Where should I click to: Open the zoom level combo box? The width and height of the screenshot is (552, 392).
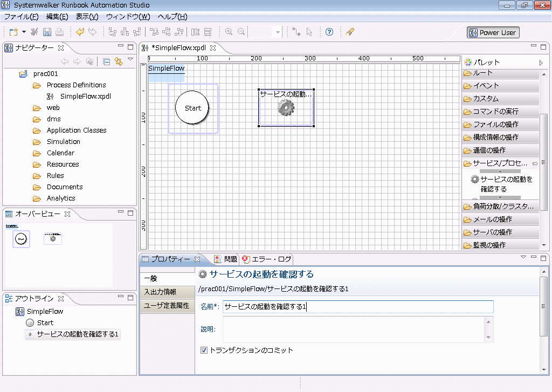(265, 32)
